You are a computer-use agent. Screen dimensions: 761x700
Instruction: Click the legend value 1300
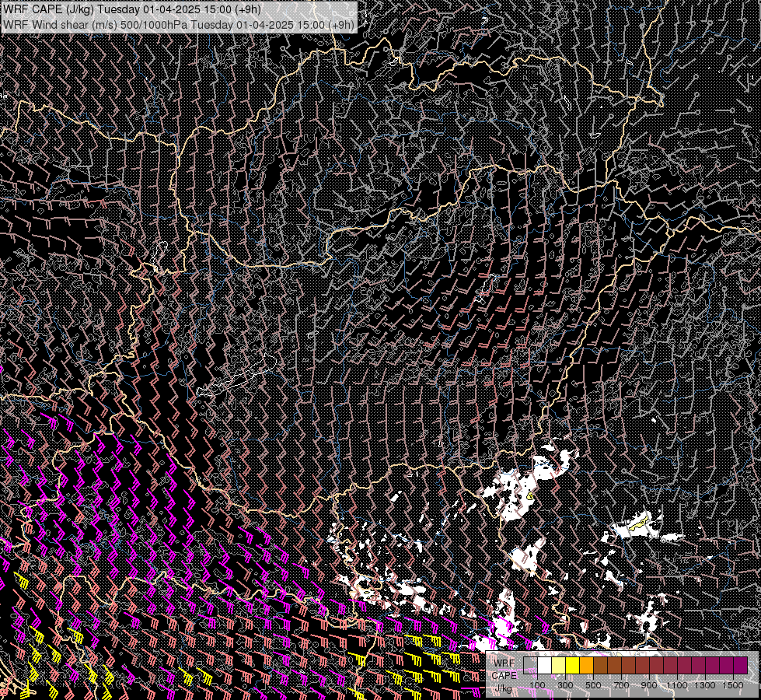(705, 685)
